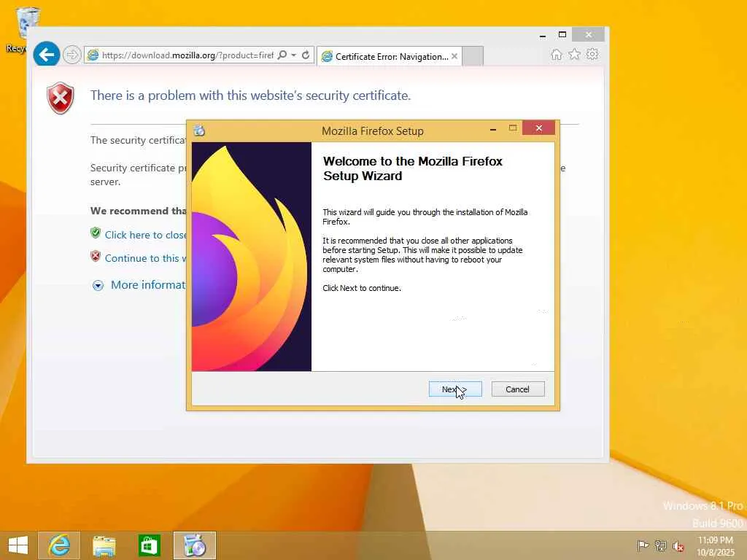Open a new tab in Internet Explorer
747x560 pixels.
pos(473,56)
